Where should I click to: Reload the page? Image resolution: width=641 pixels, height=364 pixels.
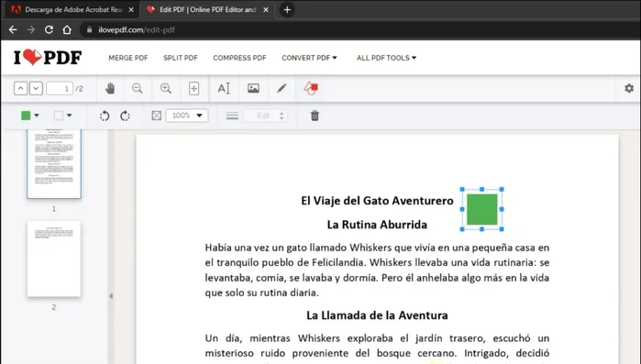[49, 29]
